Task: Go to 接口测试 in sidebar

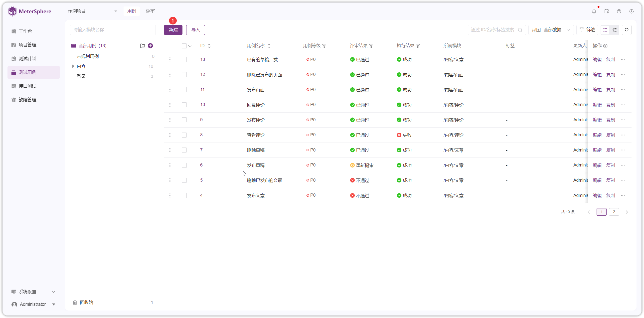Action: pos(34,86)
